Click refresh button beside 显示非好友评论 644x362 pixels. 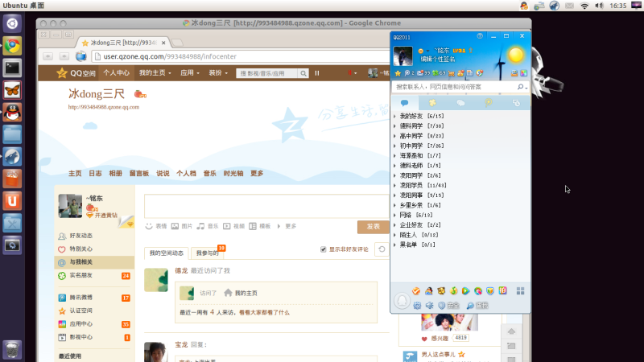point(382,249)
